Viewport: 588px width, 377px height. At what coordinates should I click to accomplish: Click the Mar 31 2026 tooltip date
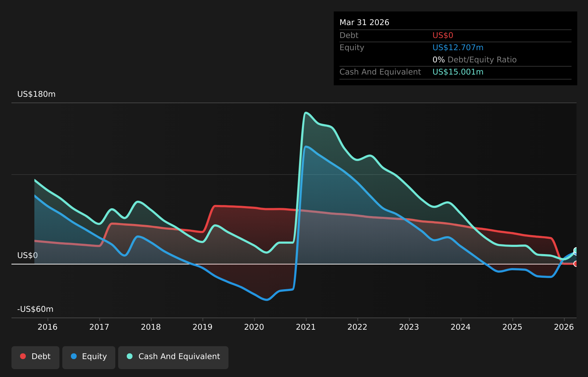click(364, 23)
